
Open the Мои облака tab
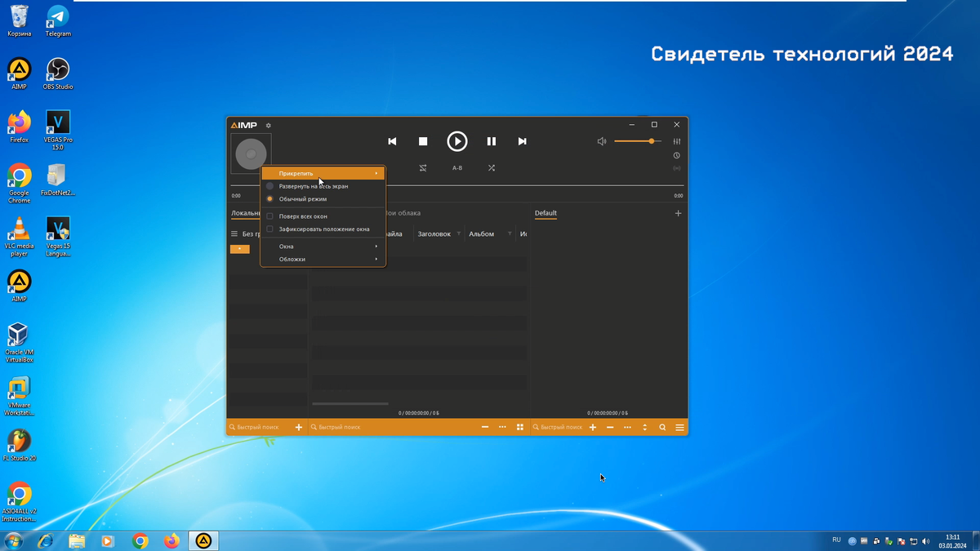click(x=403, y=213)
